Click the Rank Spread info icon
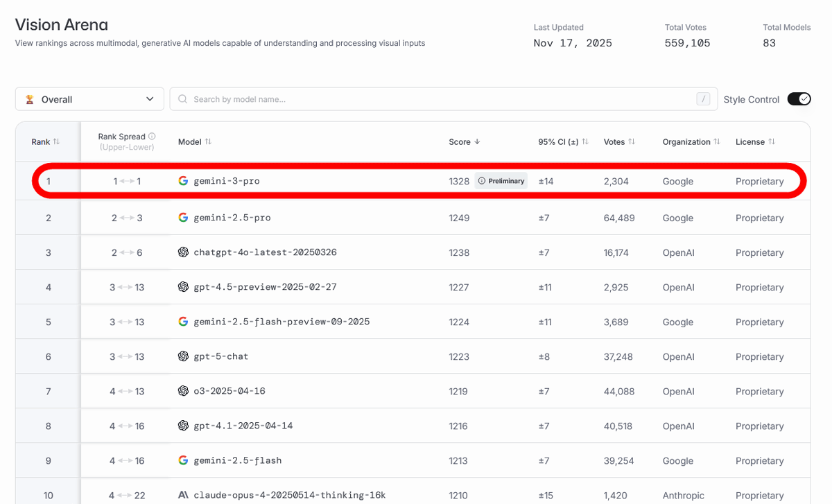Image resolution: width=832 pixels, height=504 pixels. (x=152, y=137)
